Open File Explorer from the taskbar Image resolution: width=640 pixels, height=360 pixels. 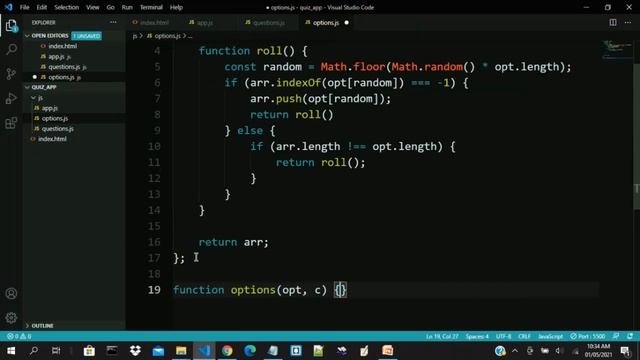(x=181, y=351)
